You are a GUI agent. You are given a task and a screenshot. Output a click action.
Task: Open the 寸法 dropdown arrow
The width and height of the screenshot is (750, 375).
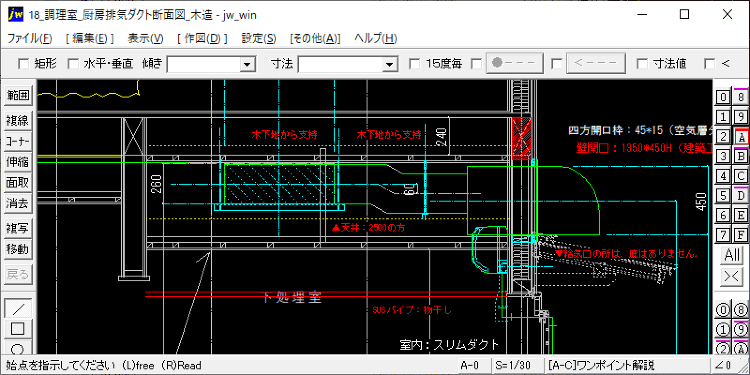390,64
